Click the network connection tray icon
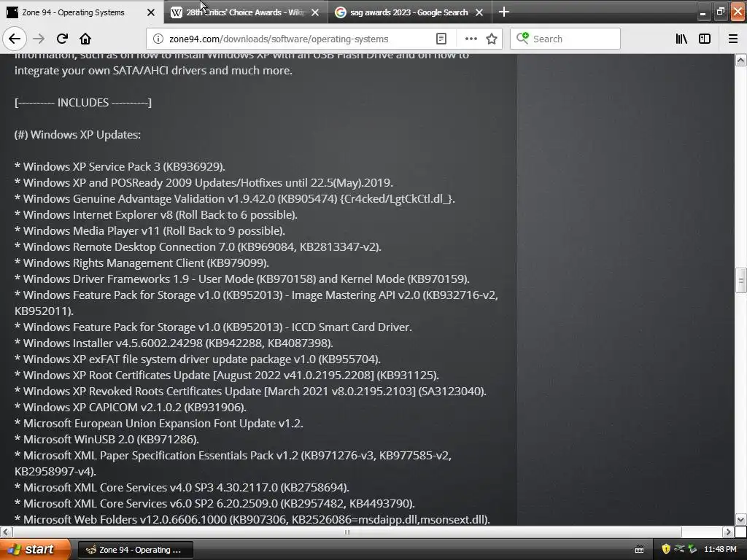Screen dimensions: 747x560 click(x=679, y=549)
